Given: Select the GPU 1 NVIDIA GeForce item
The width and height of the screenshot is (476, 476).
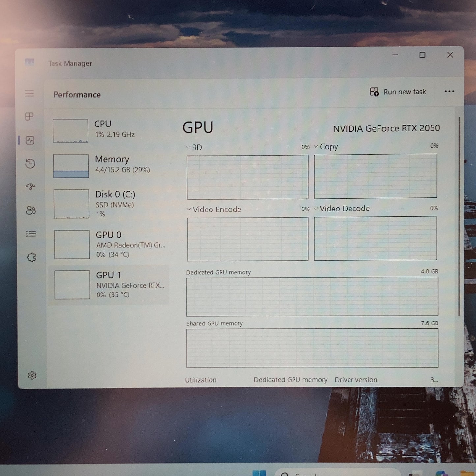Looking at the screenshot, I should pos(109,285).
